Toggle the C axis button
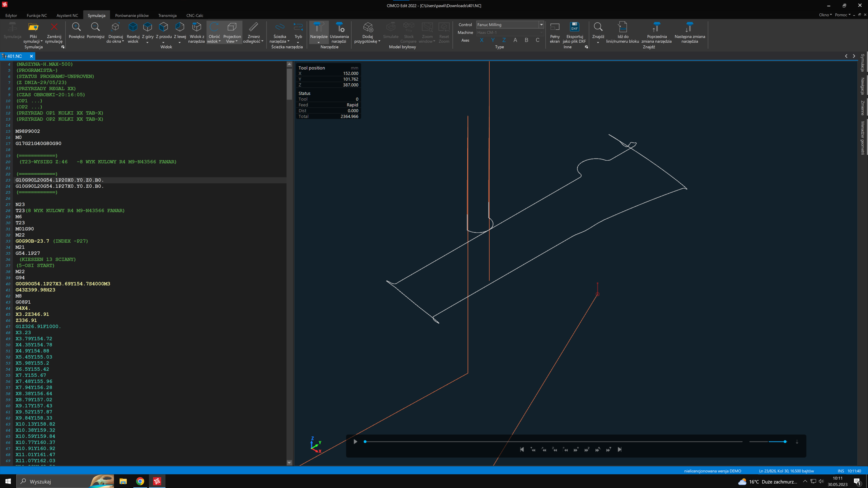This screenshot has height=488, width=868. [x=538, y=40]
